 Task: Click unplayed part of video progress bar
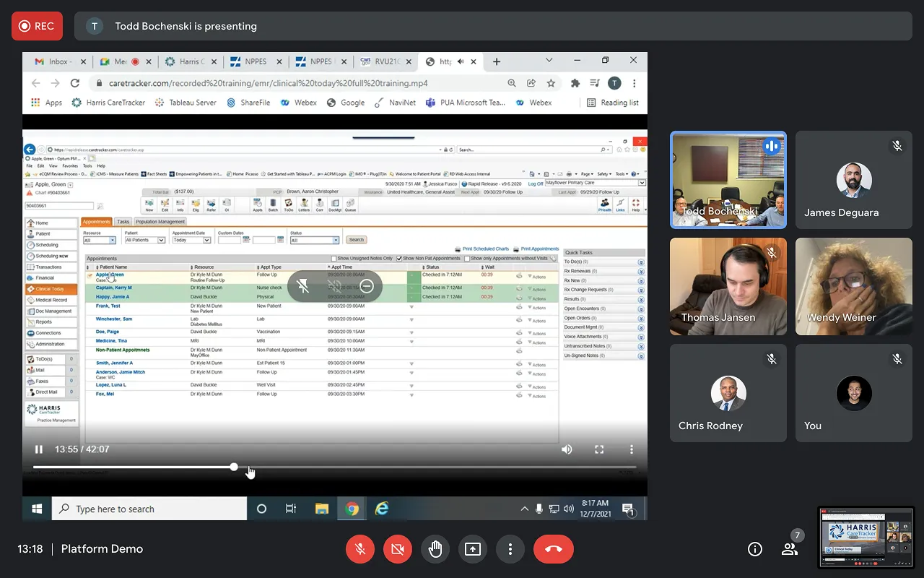coord(437,467)
